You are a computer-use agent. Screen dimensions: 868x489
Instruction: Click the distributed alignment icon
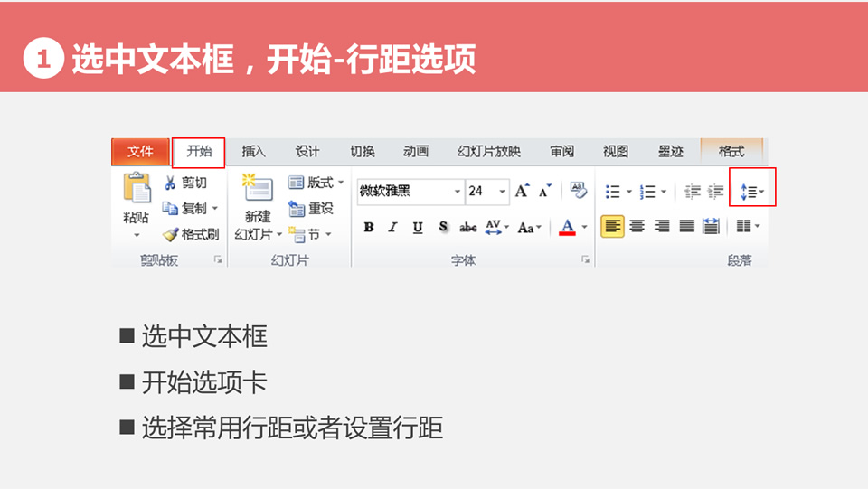point(712,226)
